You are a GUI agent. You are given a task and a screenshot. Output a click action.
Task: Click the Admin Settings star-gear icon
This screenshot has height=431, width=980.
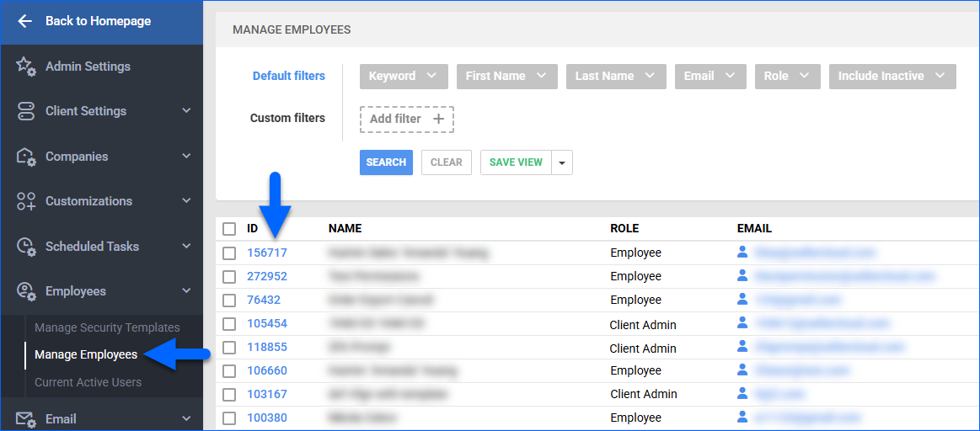point(25,67)
